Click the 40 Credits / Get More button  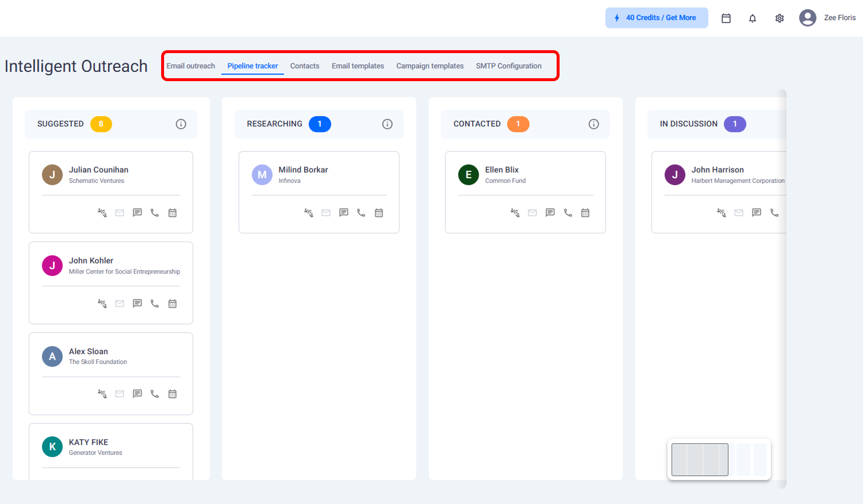click(x=656, y=18)
